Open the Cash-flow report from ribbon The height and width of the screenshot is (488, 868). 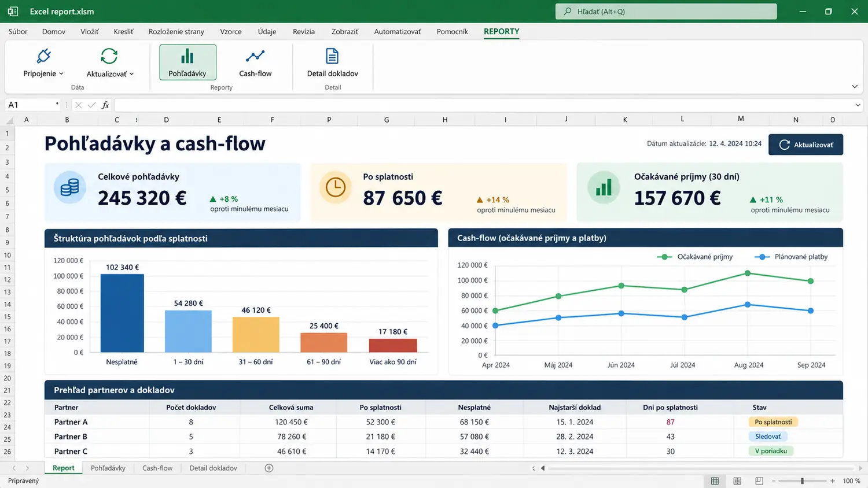(255, 62)
